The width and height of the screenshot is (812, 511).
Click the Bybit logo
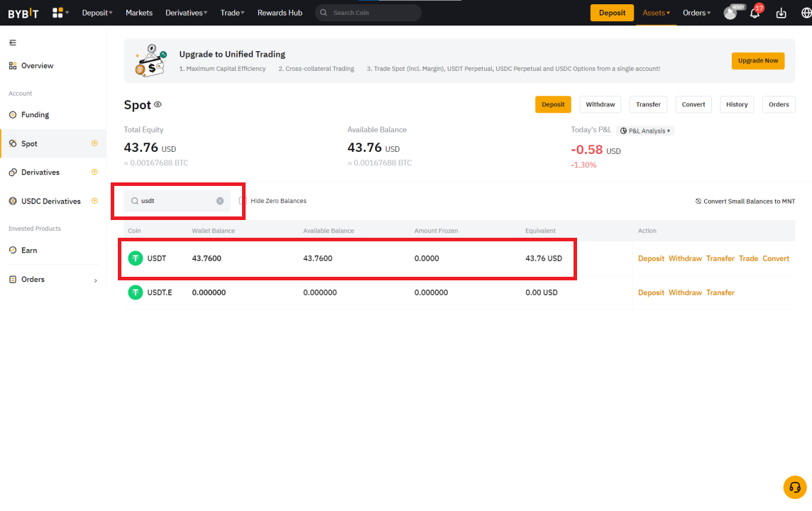coord(23,13)
